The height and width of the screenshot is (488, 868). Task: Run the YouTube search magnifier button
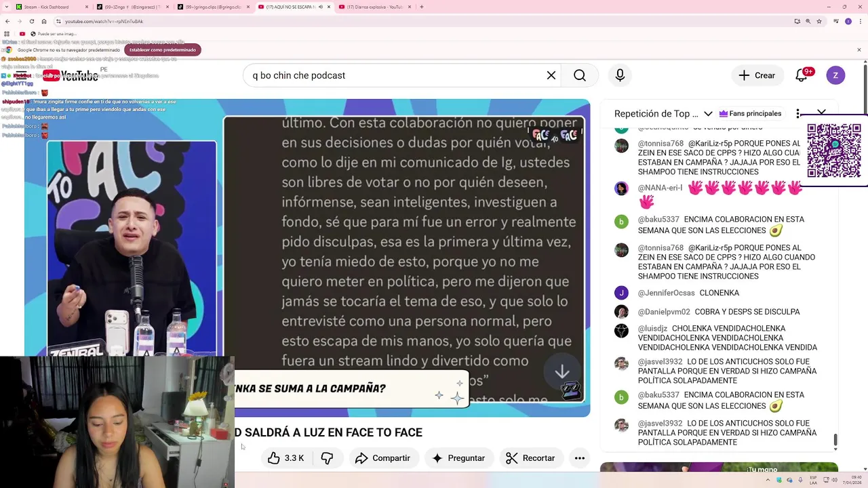tap(580, 75)
